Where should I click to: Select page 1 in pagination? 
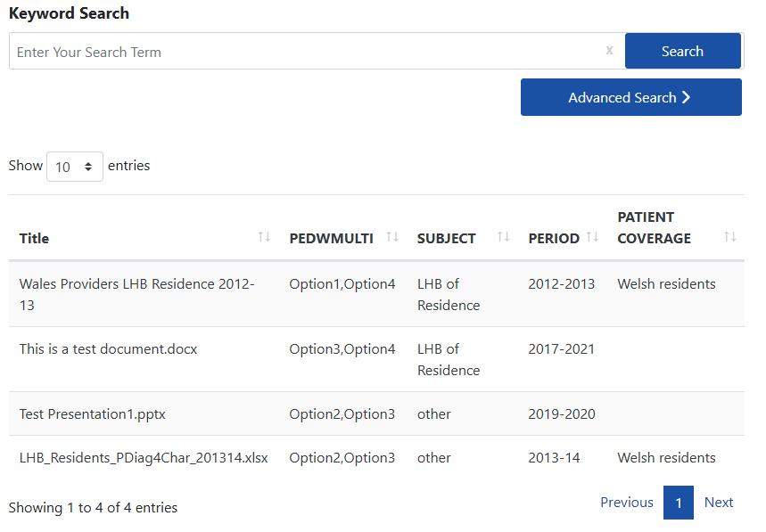678,503
